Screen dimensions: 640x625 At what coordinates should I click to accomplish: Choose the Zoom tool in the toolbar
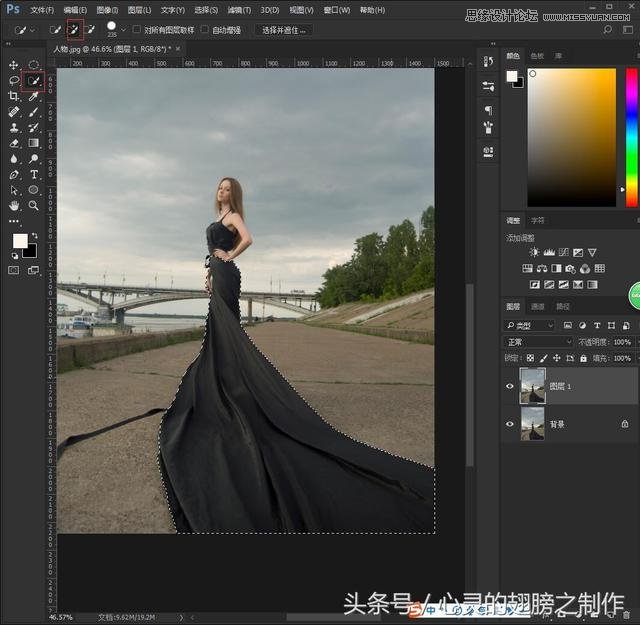(x=34, y=205)
